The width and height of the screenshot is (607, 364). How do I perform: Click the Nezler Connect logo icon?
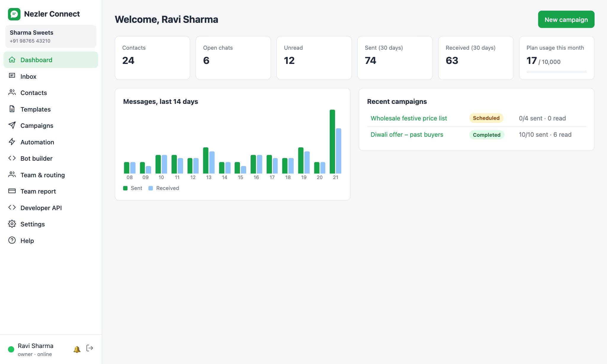click(x=14, y=14)
